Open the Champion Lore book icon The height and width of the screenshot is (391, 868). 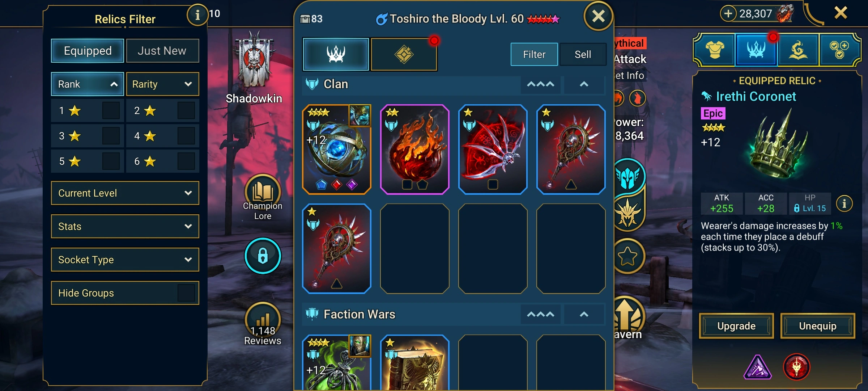(x=263, y=192)
